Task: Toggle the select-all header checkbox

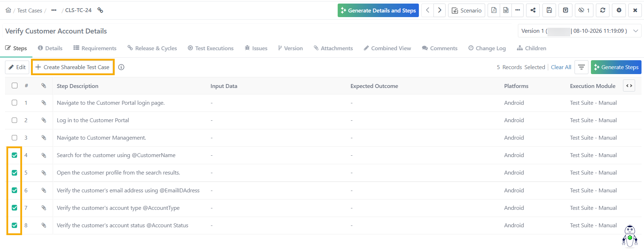Action: click(x=15, y=85)
